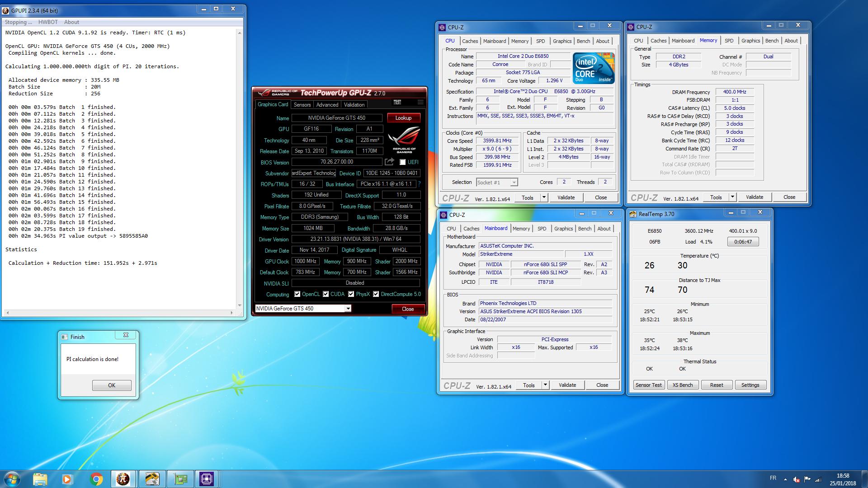Open the Stopping menu in GPUPI
This screenshot has height=488, width=868.
click(x=19, y=22)
